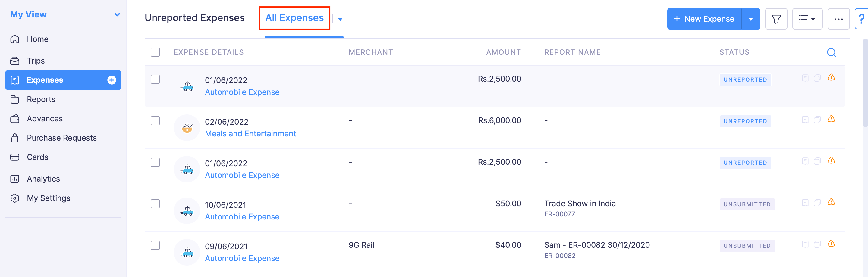This screenshot has width=868, height=277.
Task: Open the filter options using the funnel icon
Action: tap(776, 19)
